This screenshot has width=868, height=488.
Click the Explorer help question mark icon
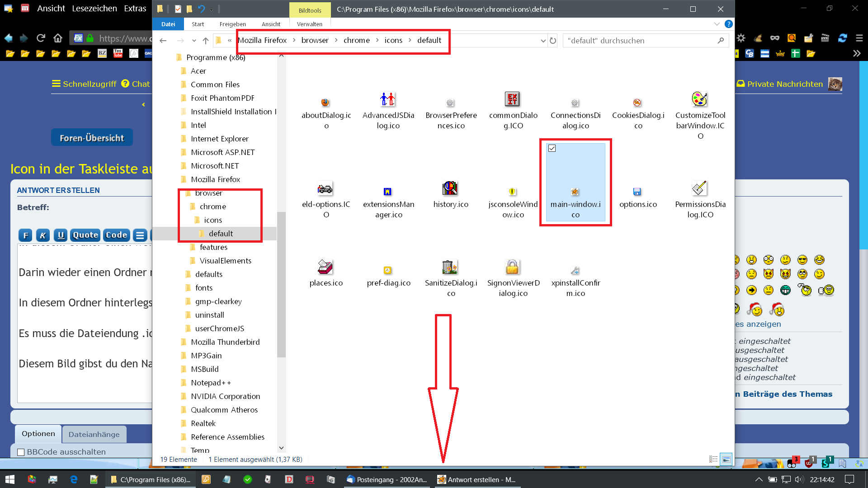pos(728,24)
